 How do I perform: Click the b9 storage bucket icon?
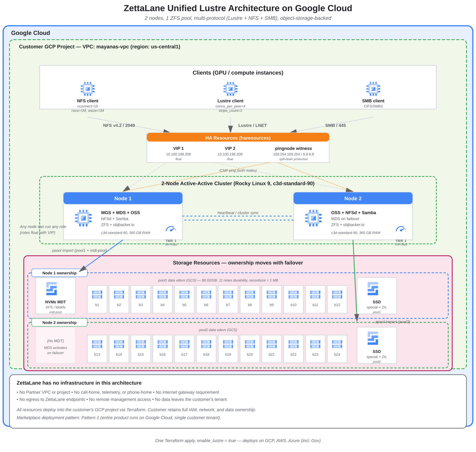click(272, 294)
